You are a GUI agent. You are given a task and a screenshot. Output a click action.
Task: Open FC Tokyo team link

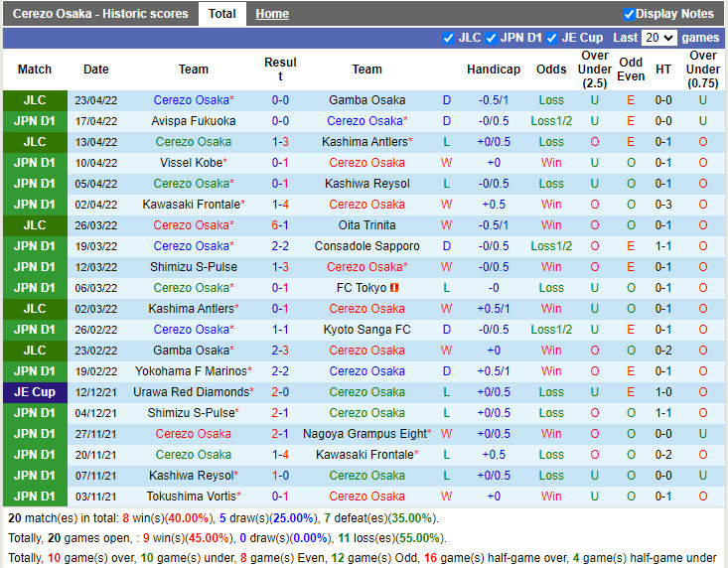point(362,288)
